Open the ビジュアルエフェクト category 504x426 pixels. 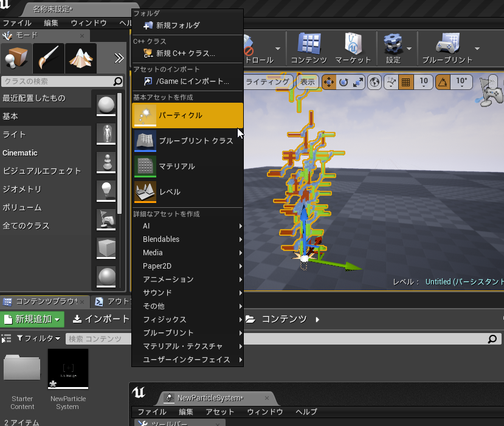46,171
